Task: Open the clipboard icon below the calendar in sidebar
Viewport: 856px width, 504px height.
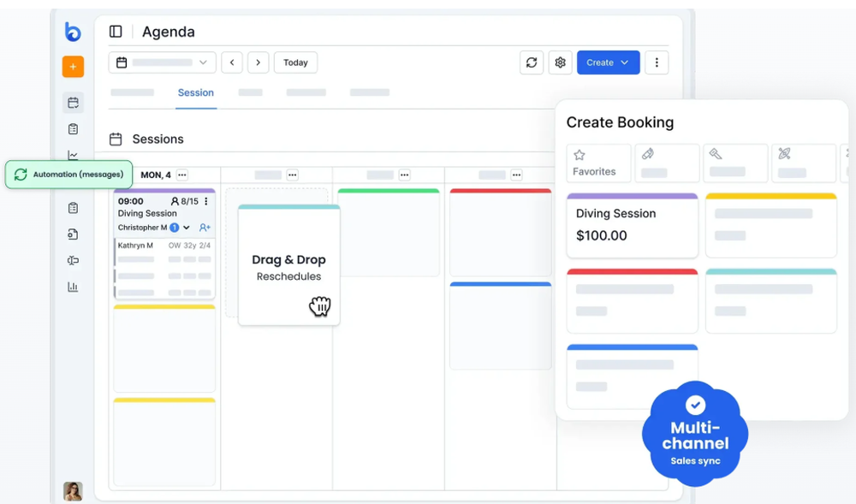Action: coord(73,129)
